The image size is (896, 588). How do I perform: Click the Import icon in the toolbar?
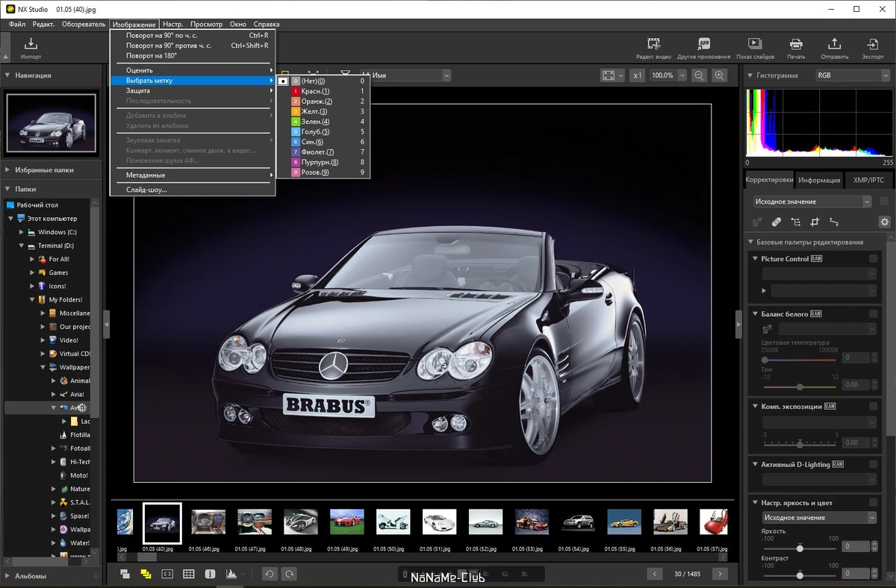(31, 45)
